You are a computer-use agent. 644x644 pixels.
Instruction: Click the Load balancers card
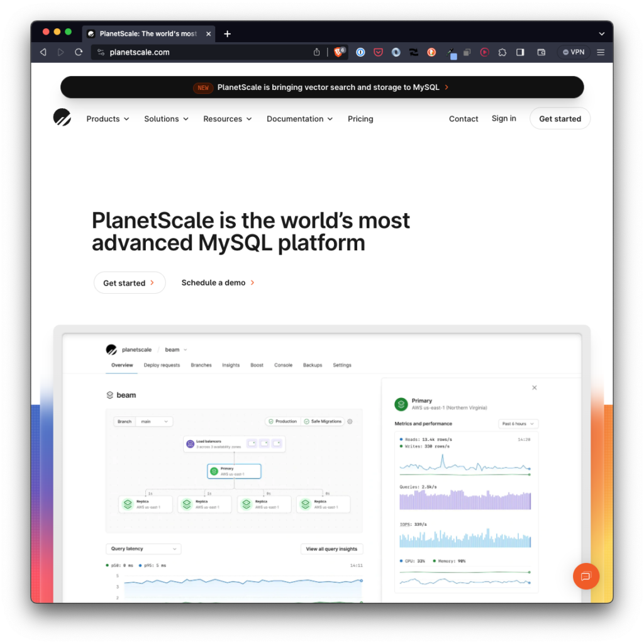tap(234, 443)
